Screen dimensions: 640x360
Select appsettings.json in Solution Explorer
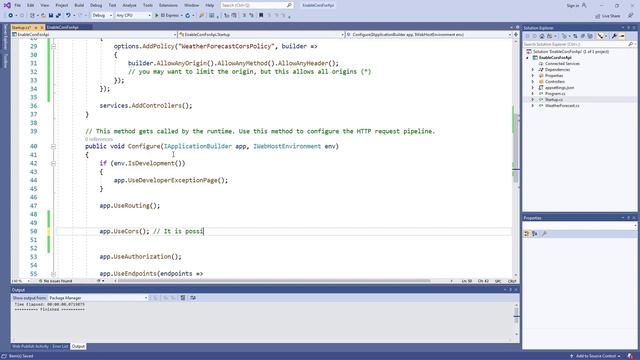pyautogui.click(x=560, y=88)
